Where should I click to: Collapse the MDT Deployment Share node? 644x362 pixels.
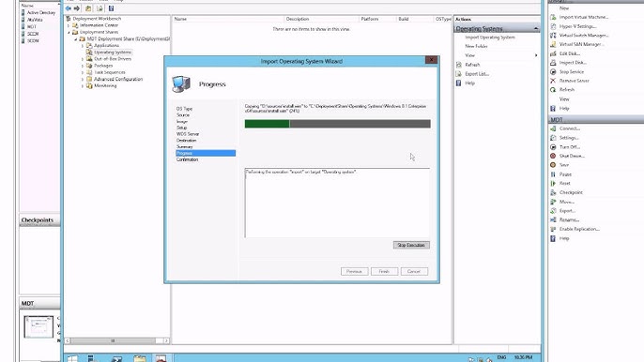click(x=75, y=39)
